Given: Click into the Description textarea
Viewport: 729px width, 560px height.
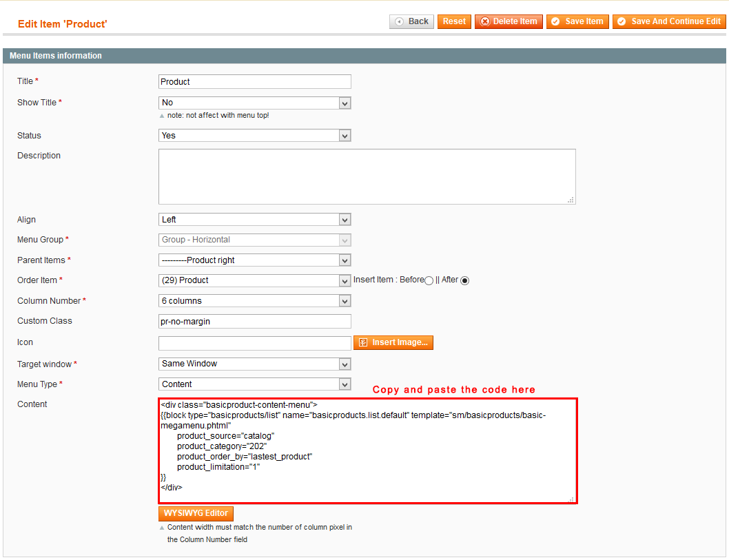Looking at the screenshot, I should pos(367,176).
